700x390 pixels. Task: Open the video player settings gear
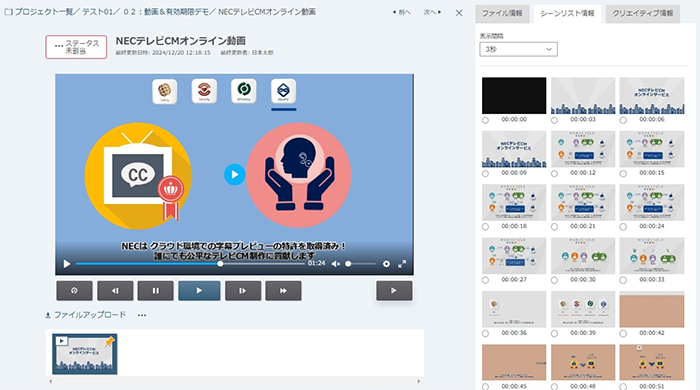(x=386, y=264)
